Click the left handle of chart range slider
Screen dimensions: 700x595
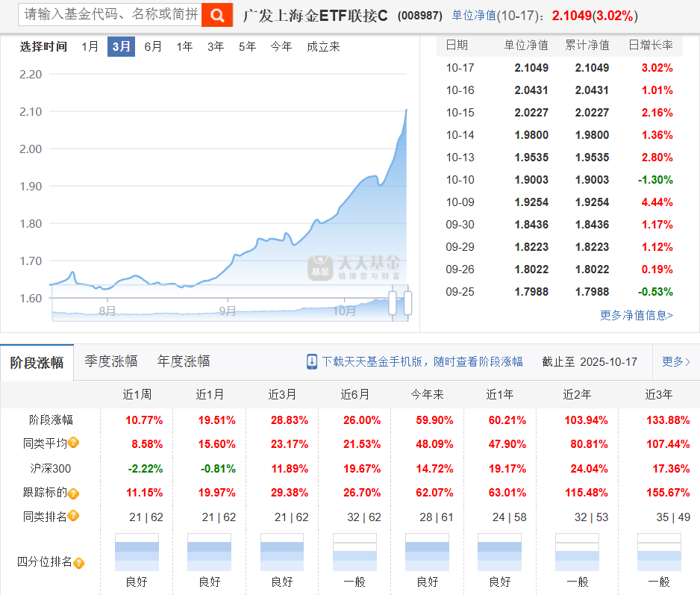click(393, 303)
